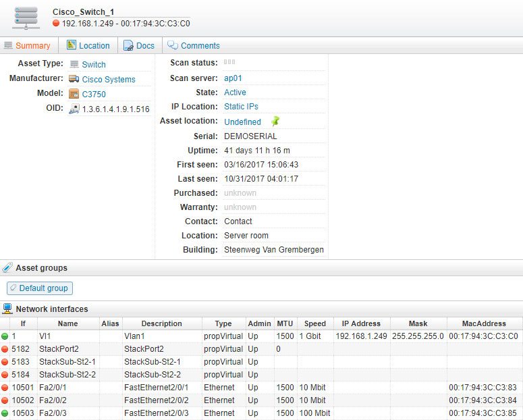Sort by the Mask column header

418,323
